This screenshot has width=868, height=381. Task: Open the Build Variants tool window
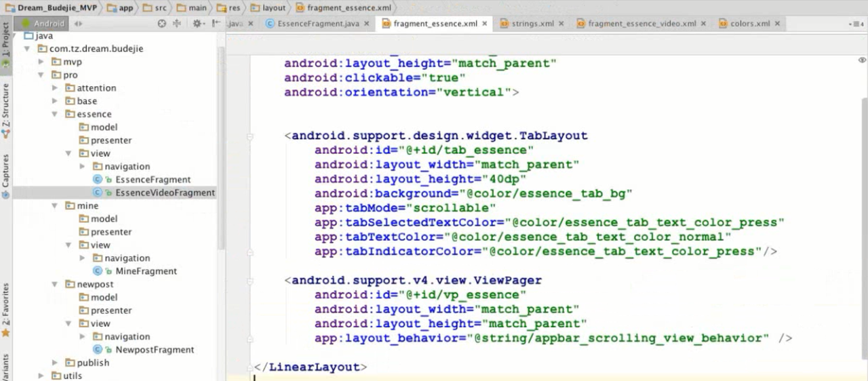[x=5, y=367]
